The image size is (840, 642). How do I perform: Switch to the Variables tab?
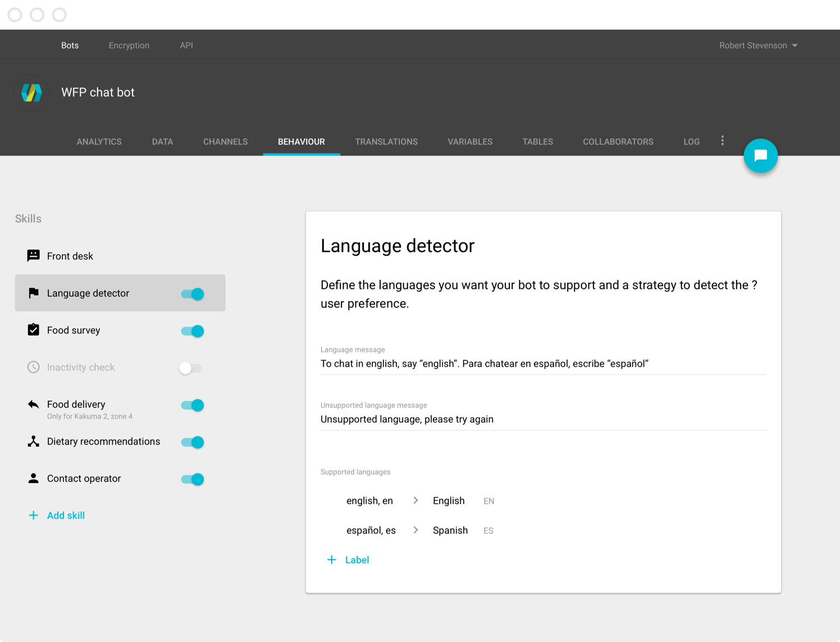click(470, 141)
